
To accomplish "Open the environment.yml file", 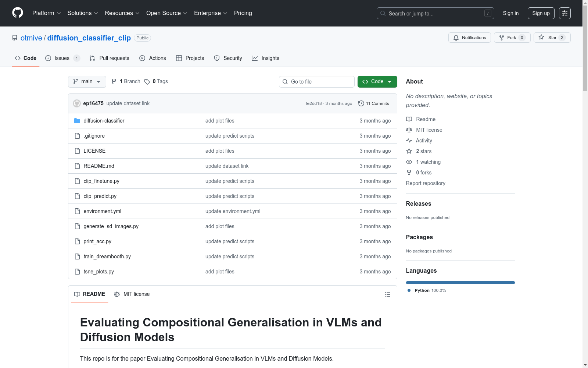I will click(x=102, y=211).
